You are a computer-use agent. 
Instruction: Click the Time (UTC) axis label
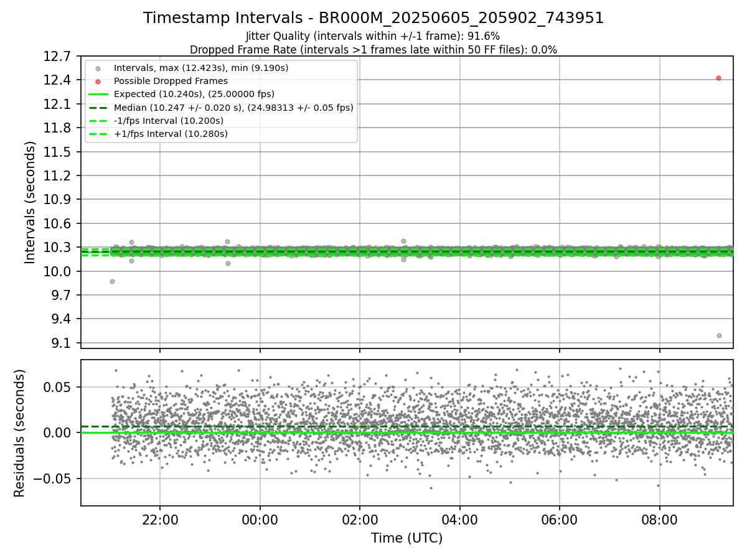406,538
